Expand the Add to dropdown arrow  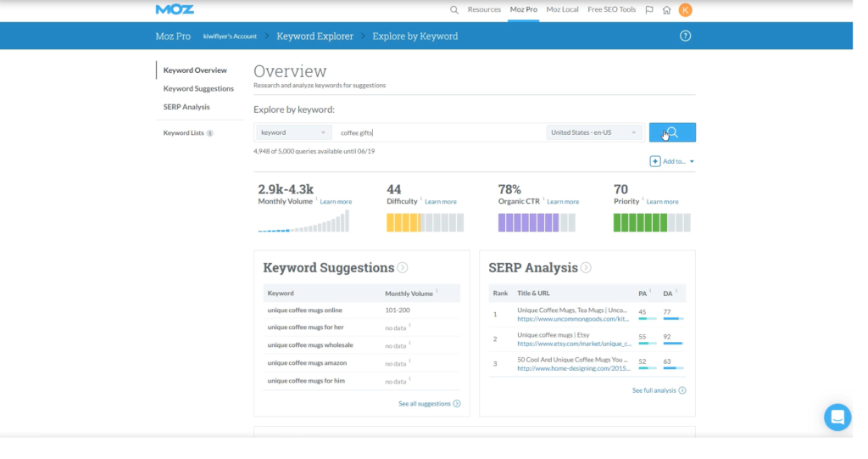692,162
